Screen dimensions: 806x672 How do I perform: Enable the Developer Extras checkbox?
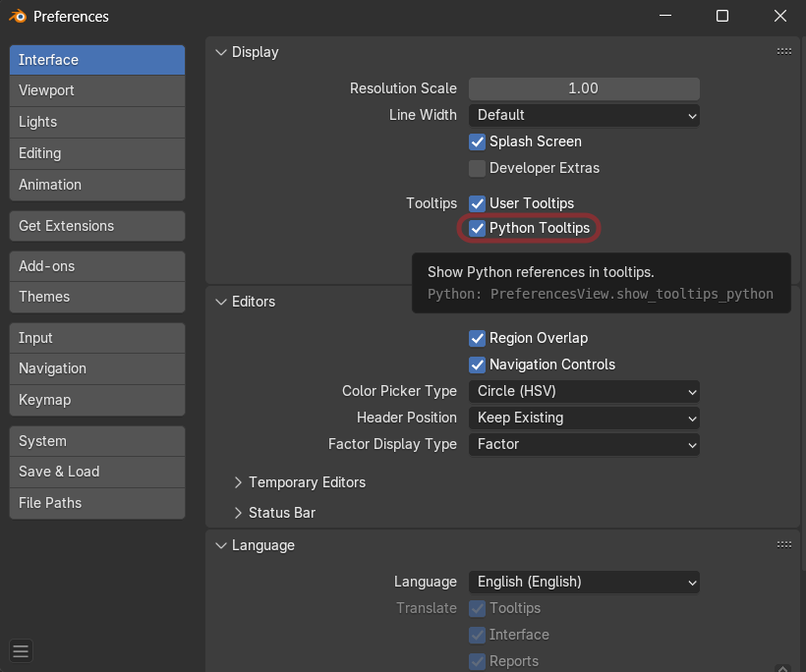point(477,169)
